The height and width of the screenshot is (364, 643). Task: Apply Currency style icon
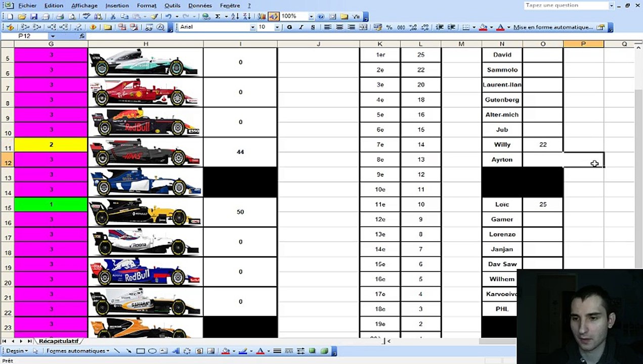click(377, 27)
